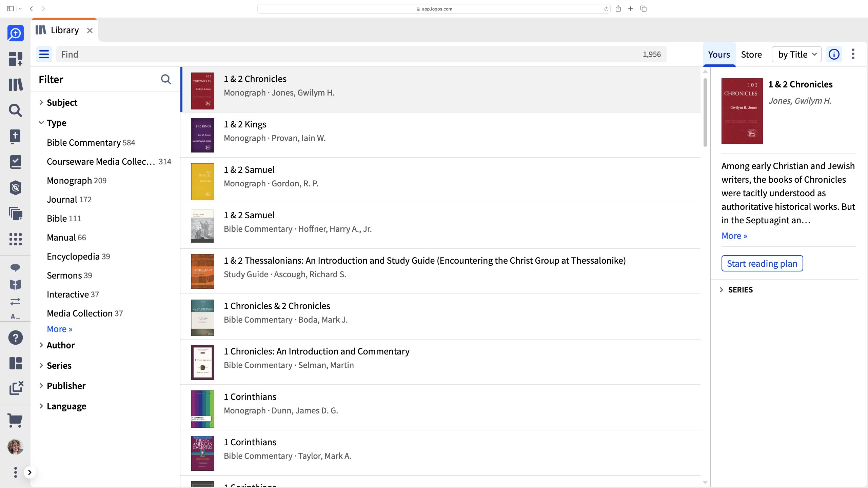Open the Library icon in left sidebar
This screenshot has height=488, width=868.
(16, 85)
